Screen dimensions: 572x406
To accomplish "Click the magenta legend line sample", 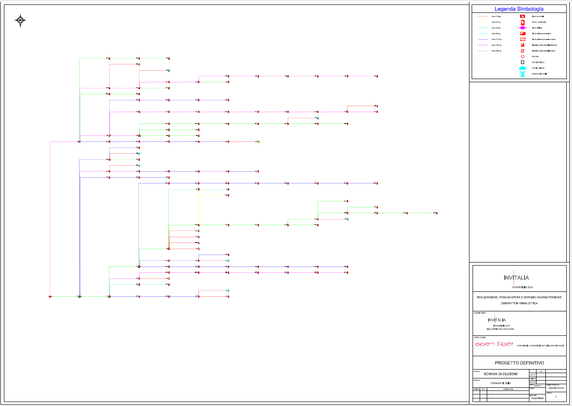I will click(483, 45).
